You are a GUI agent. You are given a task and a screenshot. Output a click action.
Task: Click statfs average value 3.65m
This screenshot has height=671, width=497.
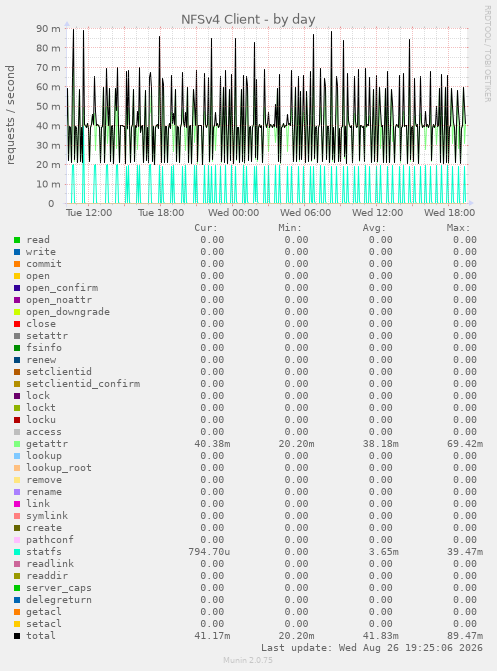click(x=384, y=552)
